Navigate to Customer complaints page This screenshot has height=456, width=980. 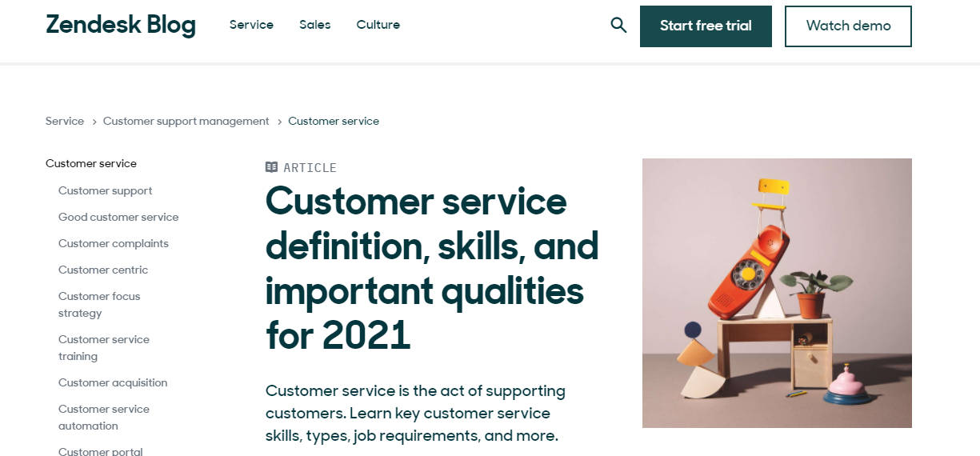pyautogui.click(x=114, y=244)
